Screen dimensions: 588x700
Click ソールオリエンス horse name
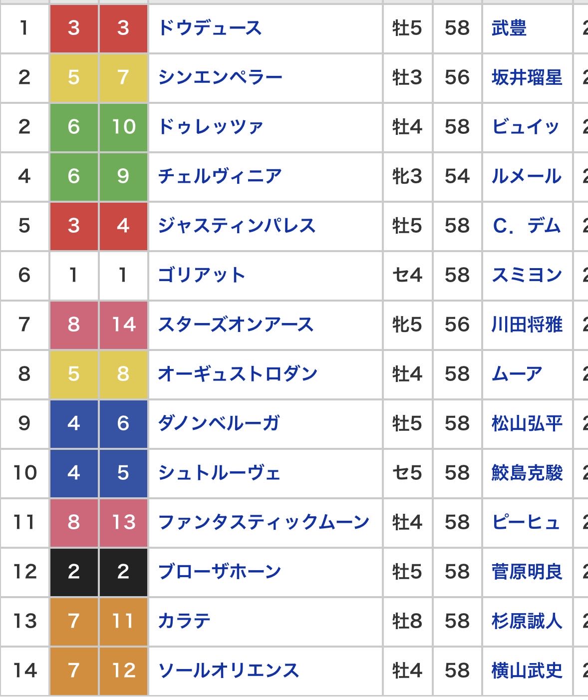(x=228, y=671)
